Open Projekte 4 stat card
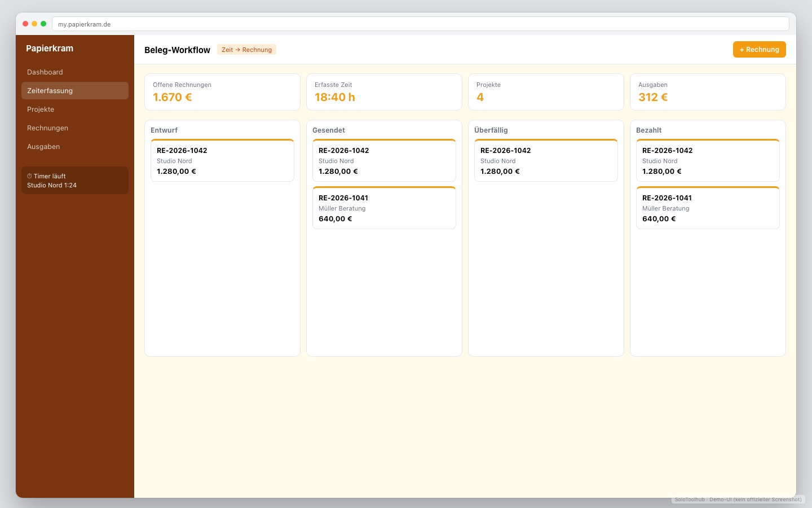 (546, 92)
